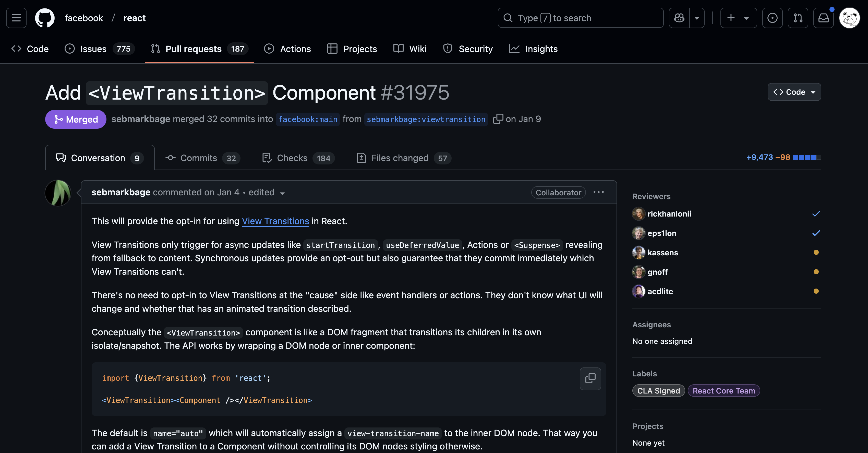Open the notifications inbox icon

coord(824,18)
